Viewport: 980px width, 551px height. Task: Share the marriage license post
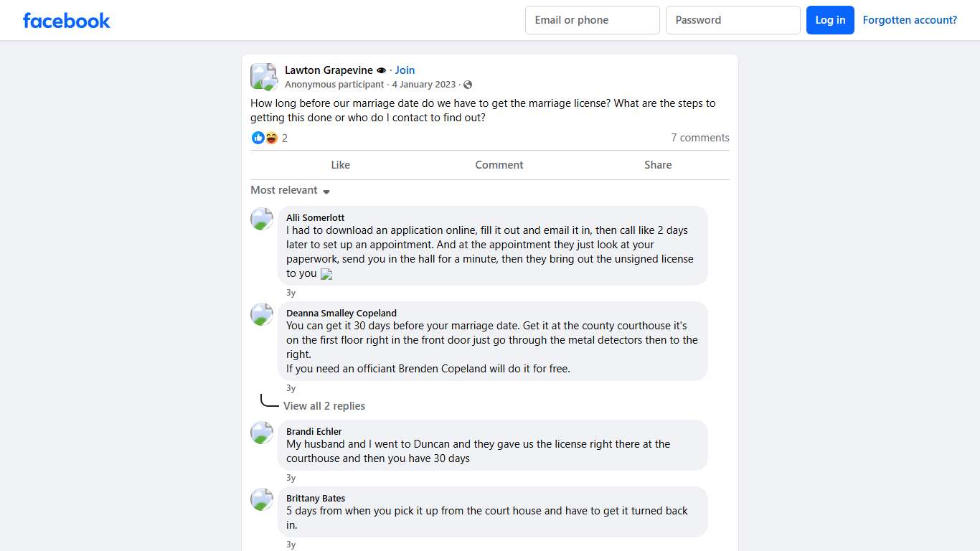(657, 165)
